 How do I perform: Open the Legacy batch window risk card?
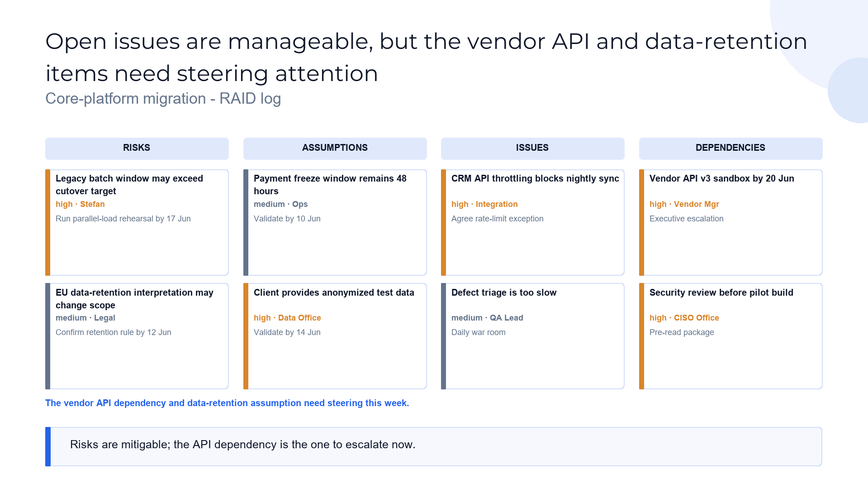pyautogui.click(x=137, y=222)
